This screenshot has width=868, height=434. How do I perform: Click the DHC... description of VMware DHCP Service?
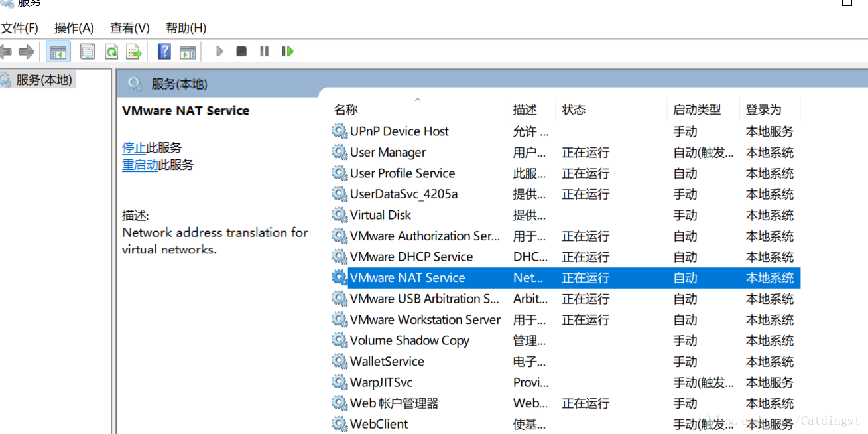coord(530,257)
